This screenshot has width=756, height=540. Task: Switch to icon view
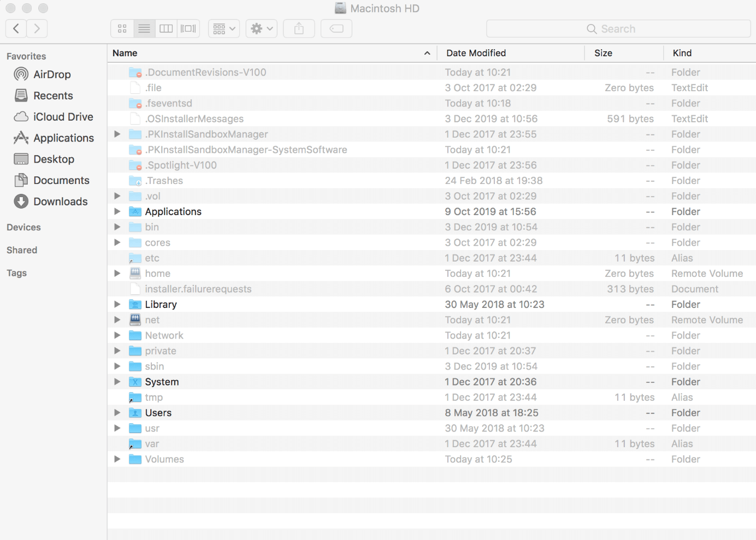tap(122, 28)
